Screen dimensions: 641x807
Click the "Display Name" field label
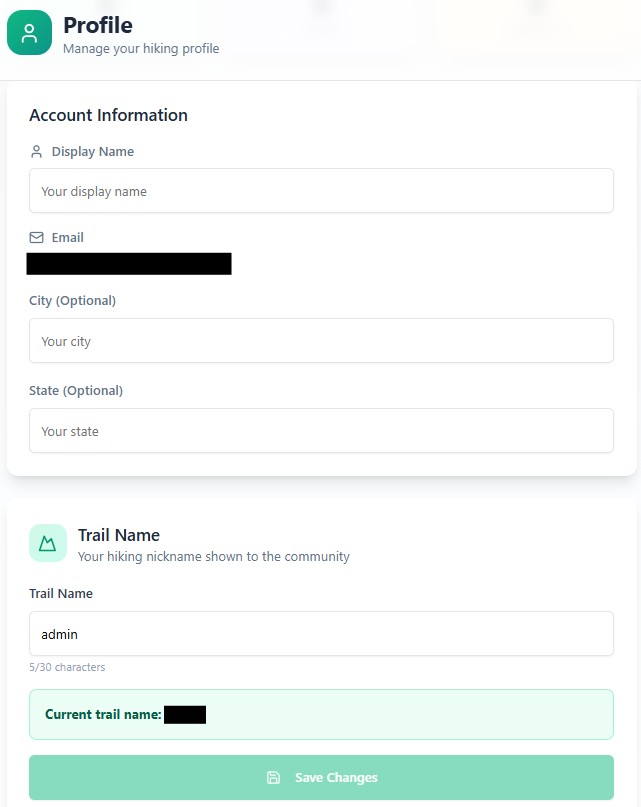click(93, 152)
